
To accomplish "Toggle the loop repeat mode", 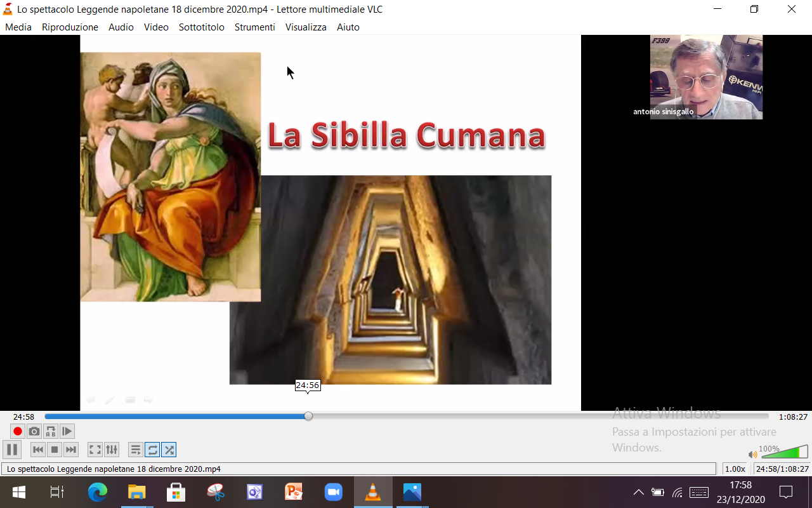I will pos(152,450).
